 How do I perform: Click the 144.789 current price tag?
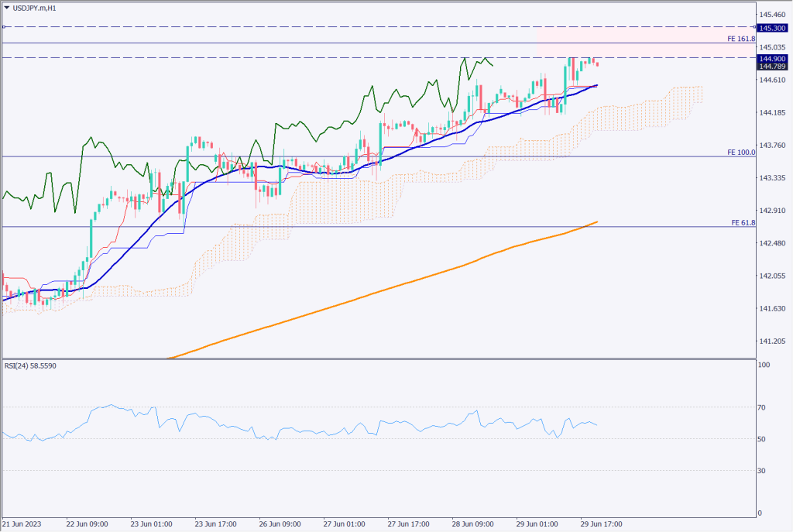(771, 67)
